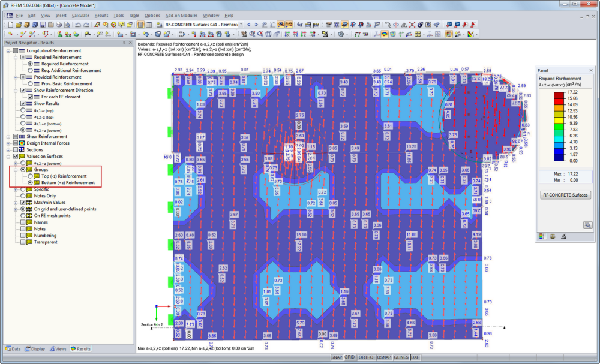Click the Open folder toolbar icon
The height and width of the screenshot is (364, 600).
pyautogui.click(x=19, y=25)
